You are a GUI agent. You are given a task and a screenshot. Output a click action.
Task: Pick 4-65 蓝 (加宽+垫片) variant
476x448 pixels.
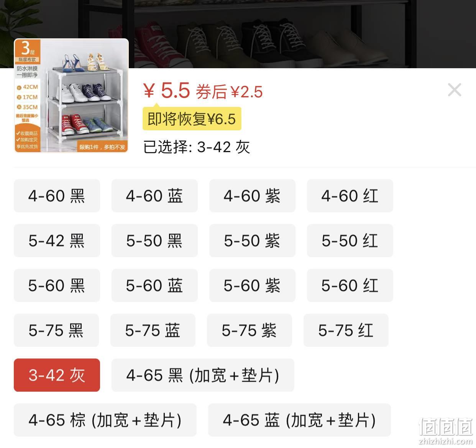[x=299, y=420]
